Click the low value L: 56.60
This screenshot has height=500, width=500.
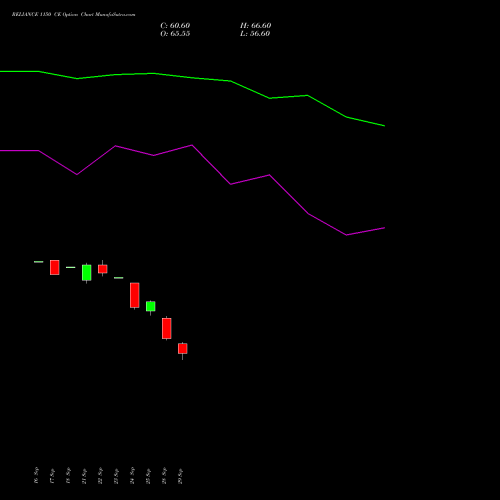click(x=255, y=34)
